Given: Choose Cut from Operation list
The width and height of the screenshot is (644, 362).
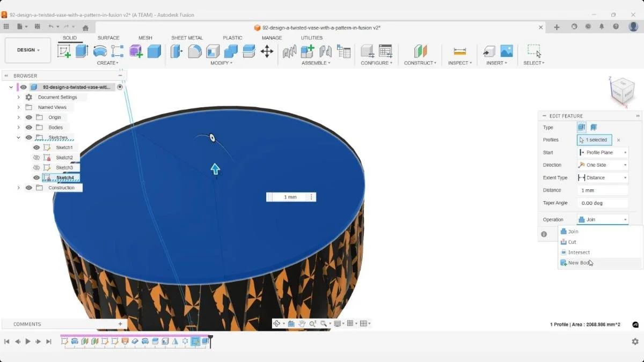Looking at the screenshot, I should pos(600,242).
